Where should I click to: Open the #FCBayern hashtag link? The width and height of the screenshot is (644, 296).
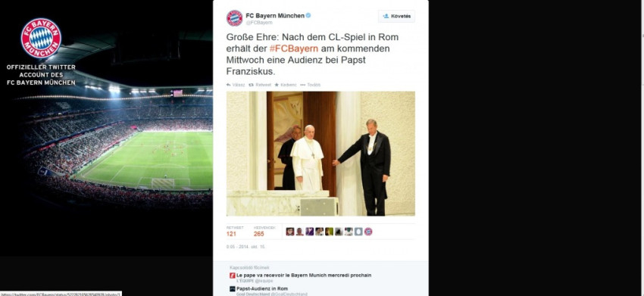[294, 48]
